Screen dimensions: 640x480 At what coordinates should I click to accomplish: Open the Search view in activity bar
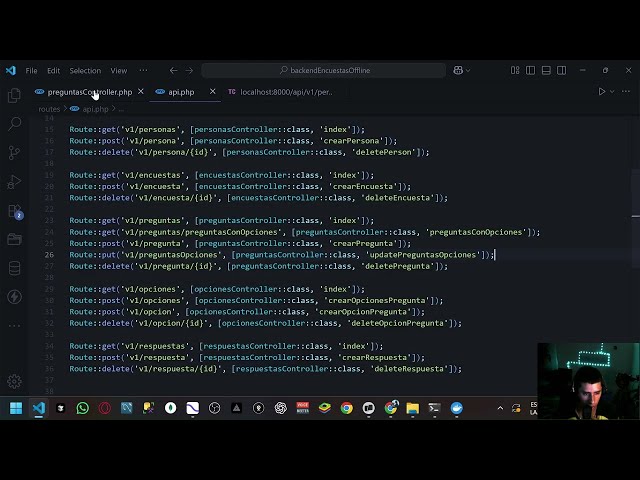point(14,124)
